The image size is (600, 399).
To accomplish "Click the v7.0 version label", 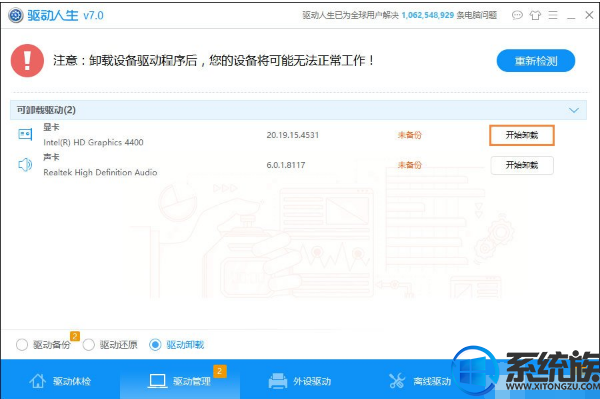I will 93,16.
